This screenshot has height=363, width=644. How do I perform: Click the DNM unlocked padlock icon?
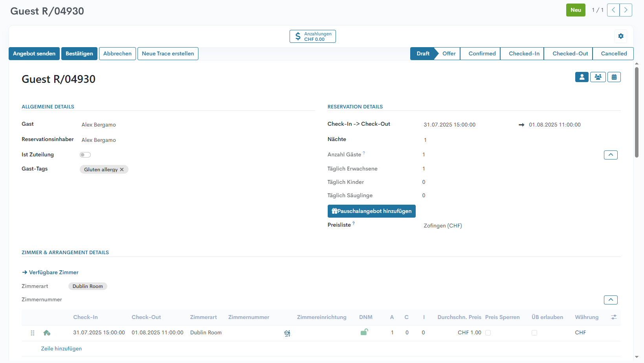click(364, 332)
